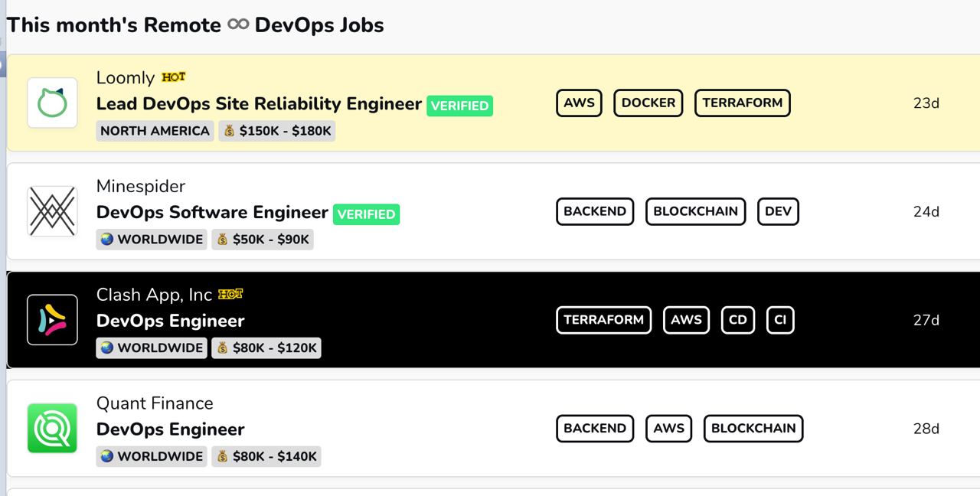Select the BLOCKCHAIN tag on Quant Finance job
Image resolution: width=980 pixels, height=496 pixels.
[x=753, y=429]
